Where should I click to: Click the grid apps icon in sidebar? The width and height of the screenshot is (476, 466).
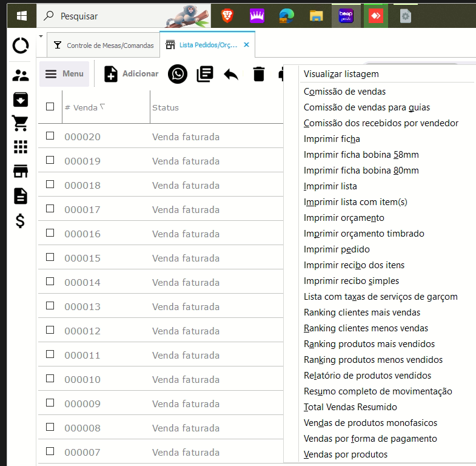(x=21, y=147)
